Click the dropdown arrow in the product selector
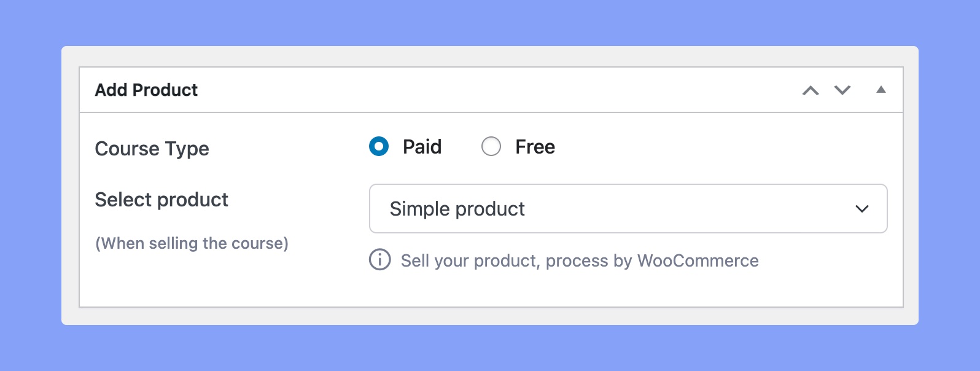Screen dimensions: 980x371 point(862,209)
